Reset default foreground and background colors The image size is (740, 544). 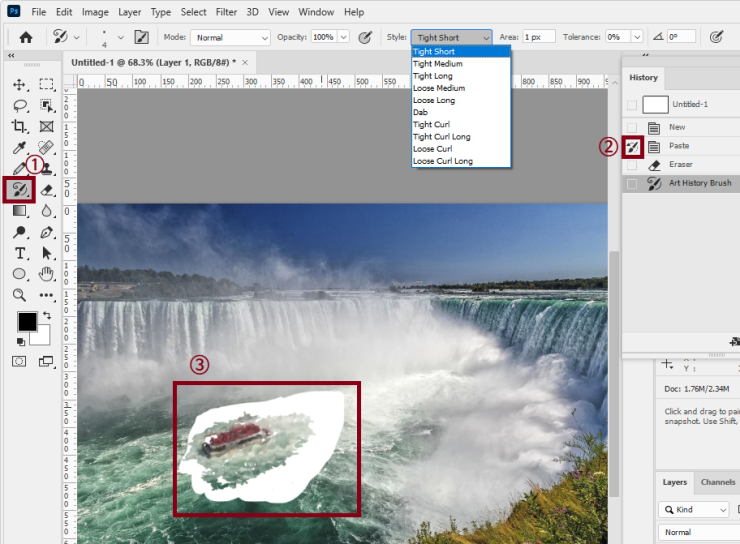[x=21, y=341]
